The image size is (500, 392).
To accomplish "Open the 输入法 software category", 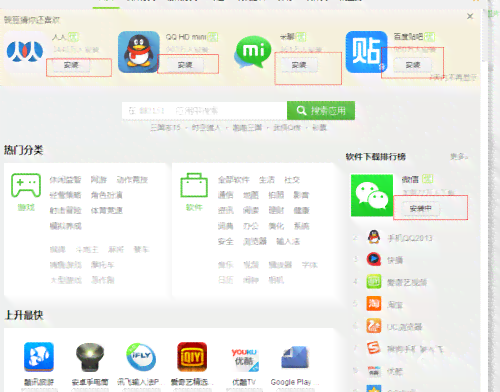I will point(288,241).
